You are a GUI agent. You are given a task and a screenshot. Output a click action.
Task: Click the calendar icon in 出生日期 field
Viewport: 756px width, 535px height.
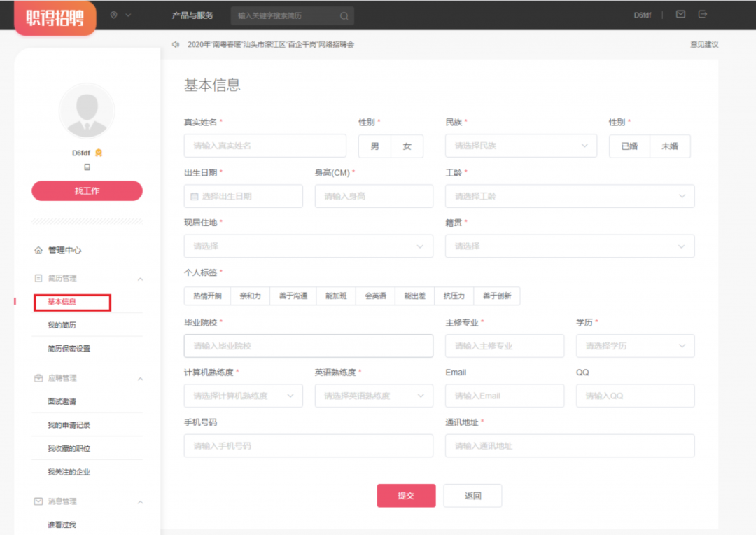coord(195,197)
